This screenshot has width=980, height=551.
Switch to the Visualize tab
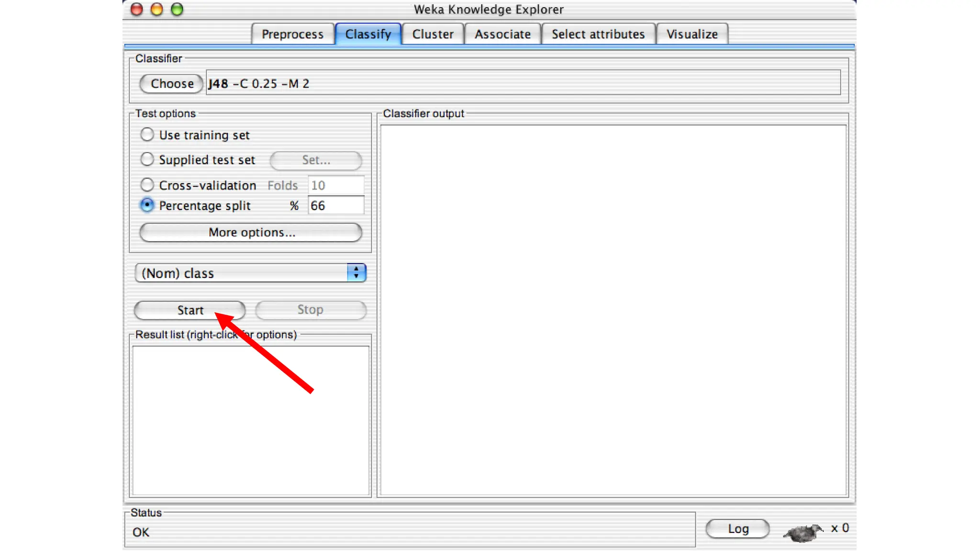692,34
